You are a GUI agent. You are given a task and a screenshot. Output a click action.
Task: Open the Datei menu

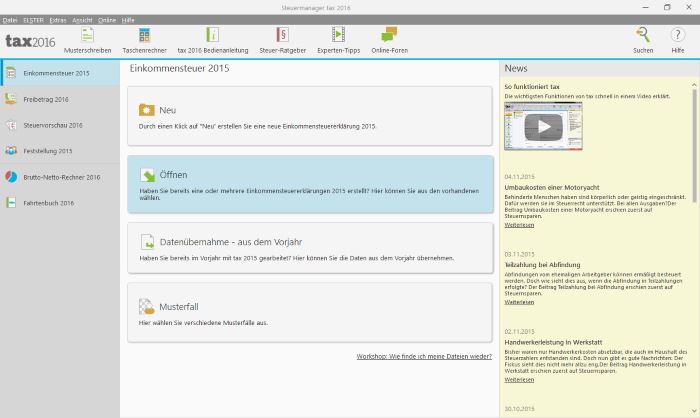click(x=10, y=20)
